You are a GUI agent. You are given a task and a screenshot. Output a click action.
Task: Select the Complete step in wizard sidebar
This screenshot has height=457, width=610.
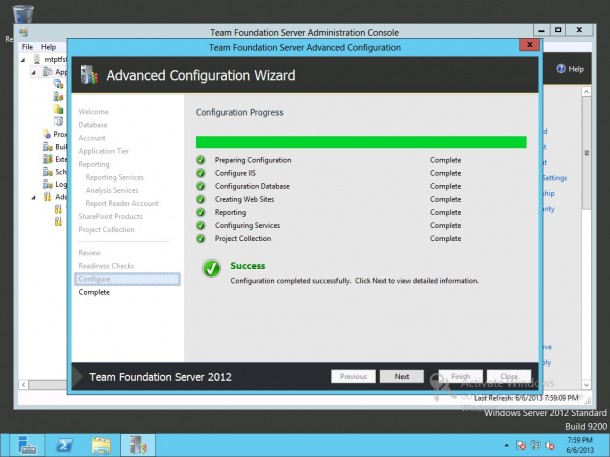94,292
